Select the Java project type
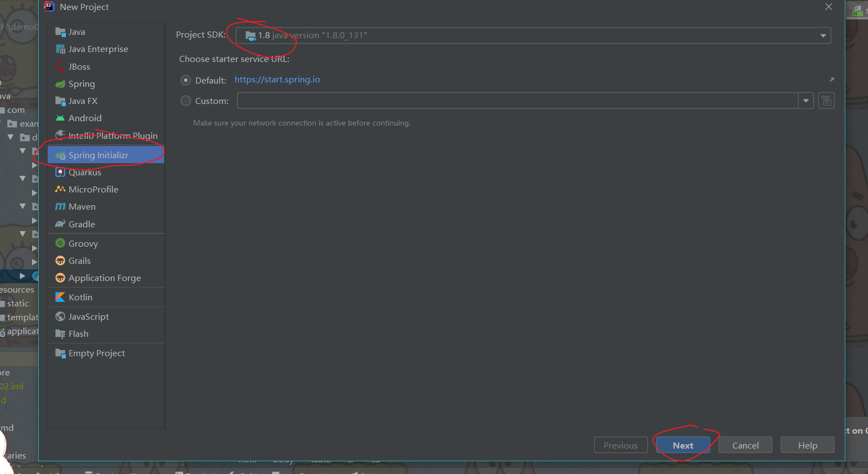The image size is (868, 474). coord(106,32)
